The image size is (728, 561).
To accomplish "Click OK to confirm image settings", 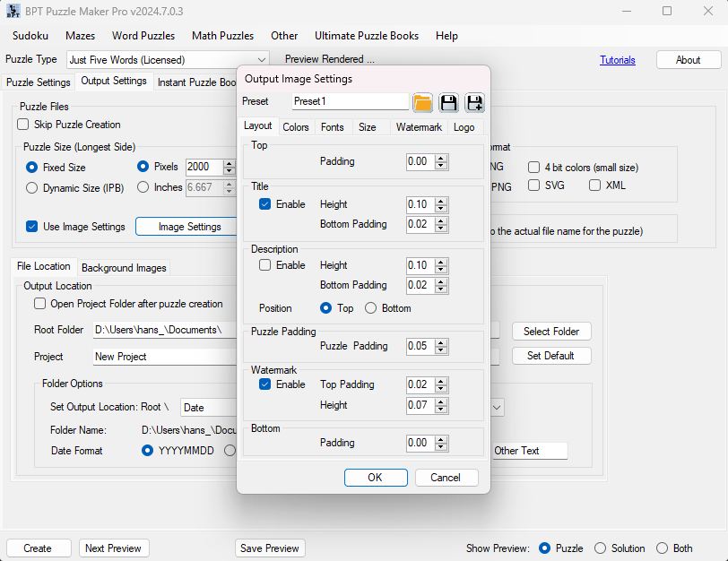I will click(375, 478).
